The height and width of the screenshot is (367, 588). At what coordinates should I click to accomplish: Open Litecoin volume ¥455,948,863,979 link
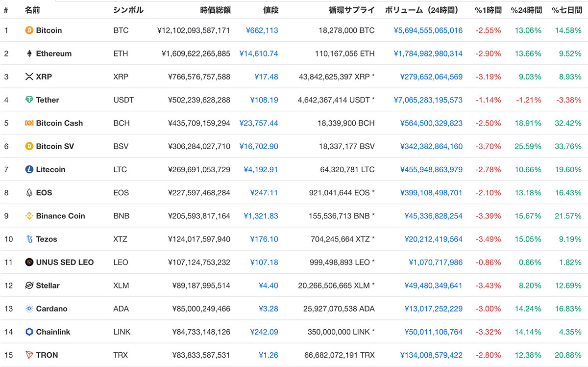[431, 169]
